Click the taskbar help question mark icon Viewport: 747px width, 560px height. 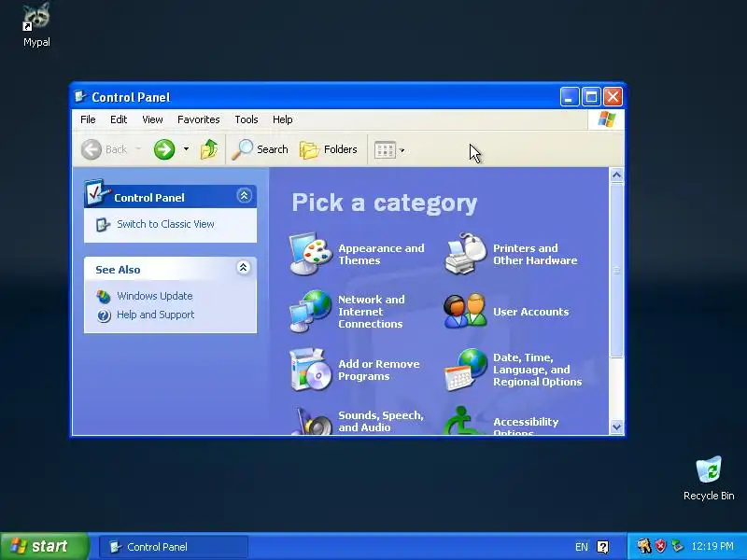tap(602, 547)
